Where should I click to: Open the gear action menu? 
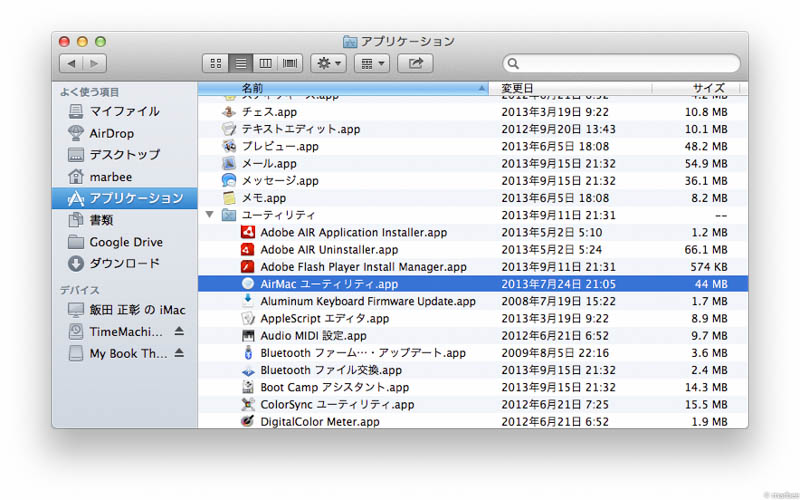pyautogui.click(x=329, y=63)
